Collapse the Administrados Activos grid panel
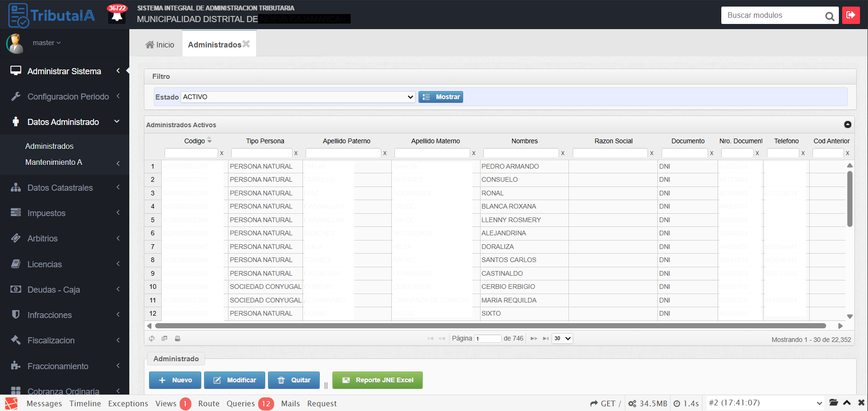 [x=847, y=124]
